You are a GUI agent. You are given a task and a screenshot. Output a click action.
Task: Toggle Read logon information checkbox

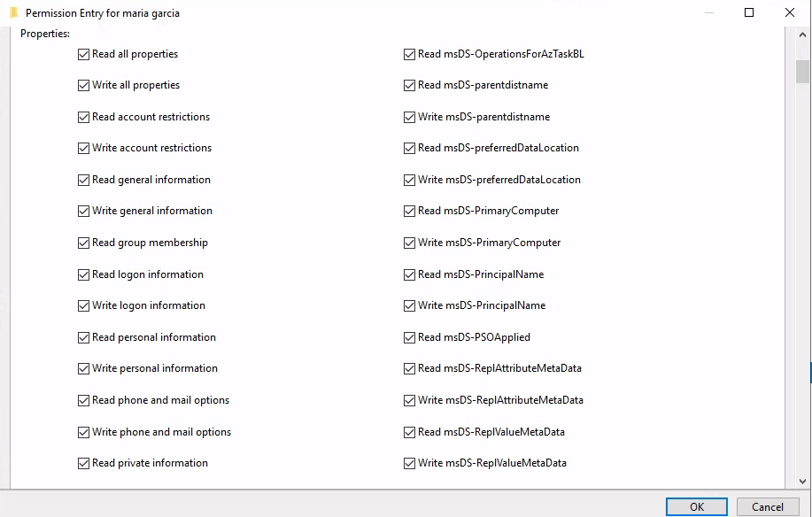(83, 274)
